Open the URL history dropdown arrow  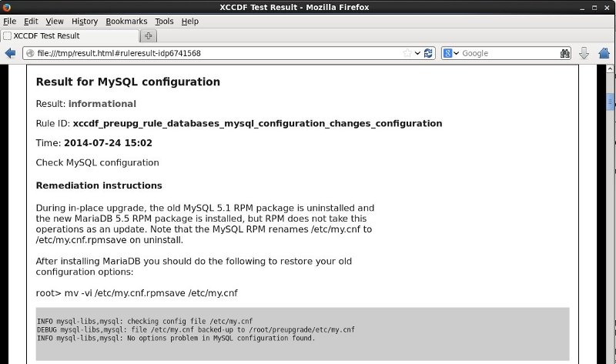[x=418, y=53]
